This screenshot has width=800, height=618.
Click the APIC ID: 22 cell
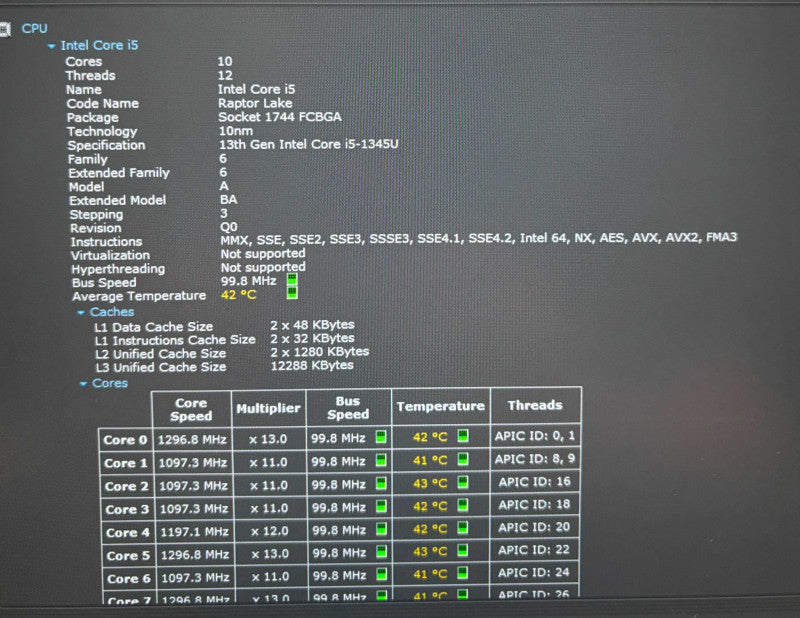tap(534, 550)
